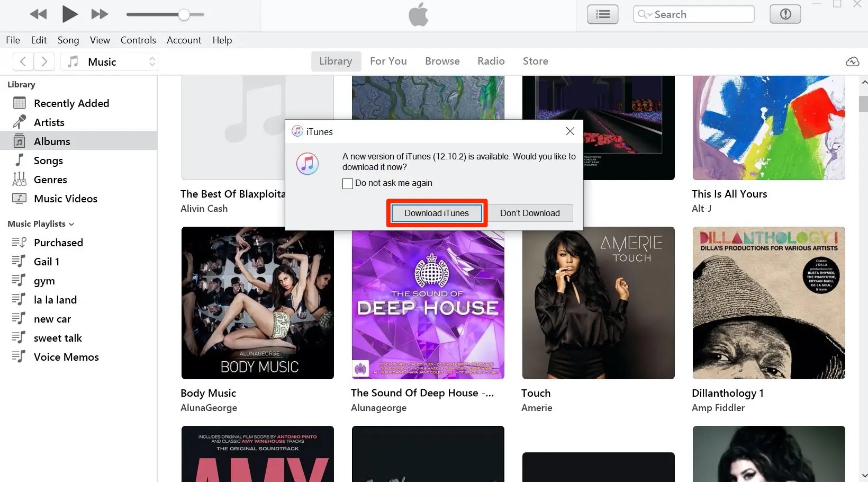868x482 pixels.
Task: Open the search options magnifier dropdown
Action: pos(645,14)
